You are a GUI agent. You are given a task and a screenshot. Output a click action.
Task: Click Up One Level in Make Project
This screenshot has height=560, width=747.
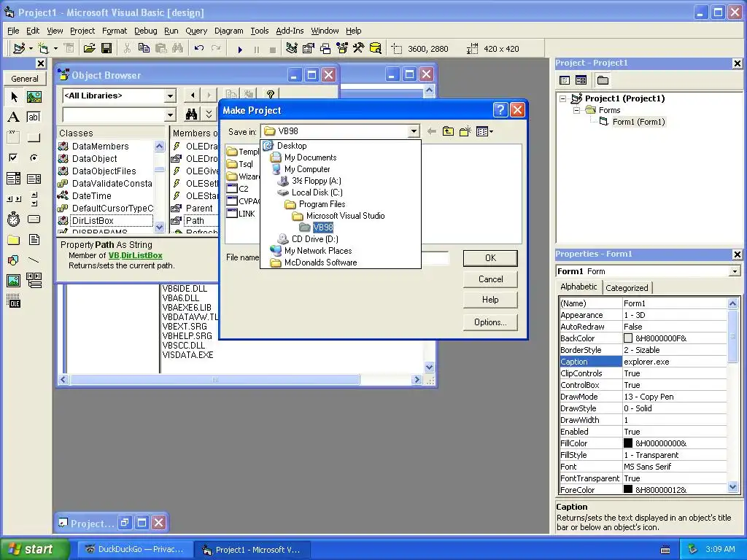tap(449, 131)
